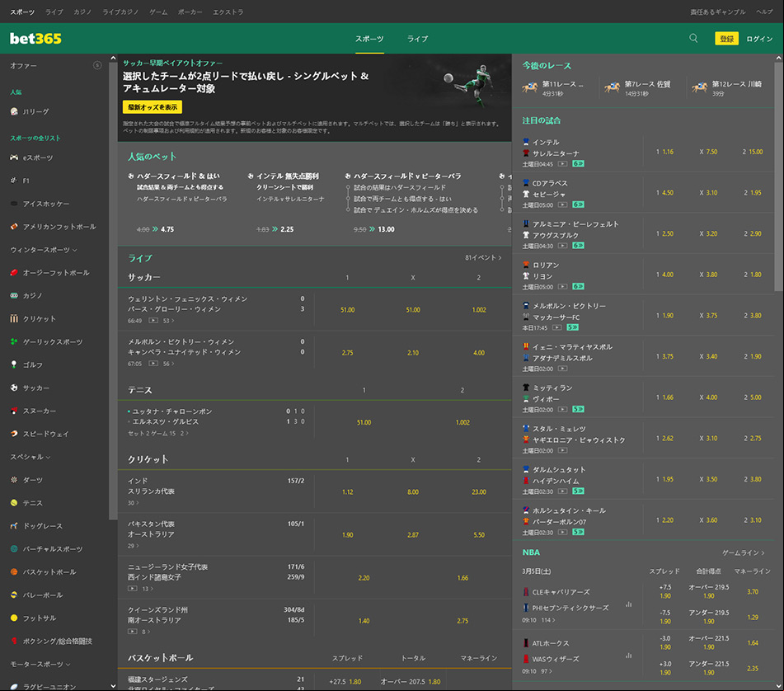Open the 第7レース 佐賀 race
784x691 pixels.
[x=639, y=87]
